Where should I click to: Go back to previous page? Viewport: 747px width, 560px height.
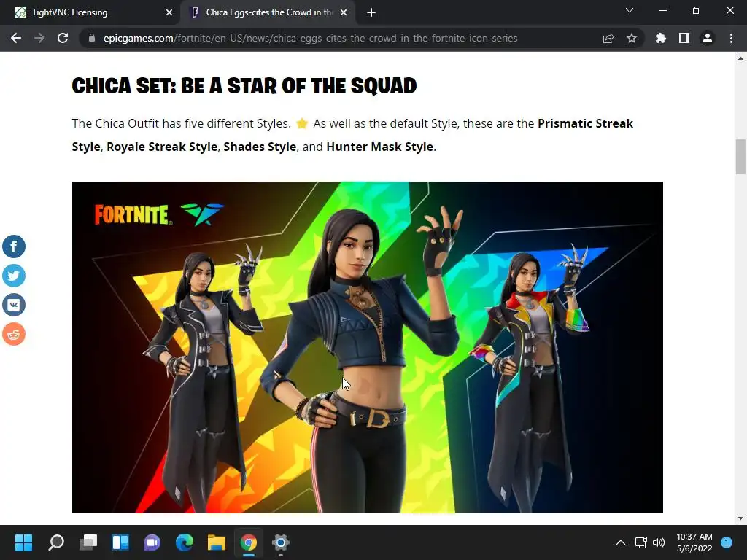click(x=16, y=38)
